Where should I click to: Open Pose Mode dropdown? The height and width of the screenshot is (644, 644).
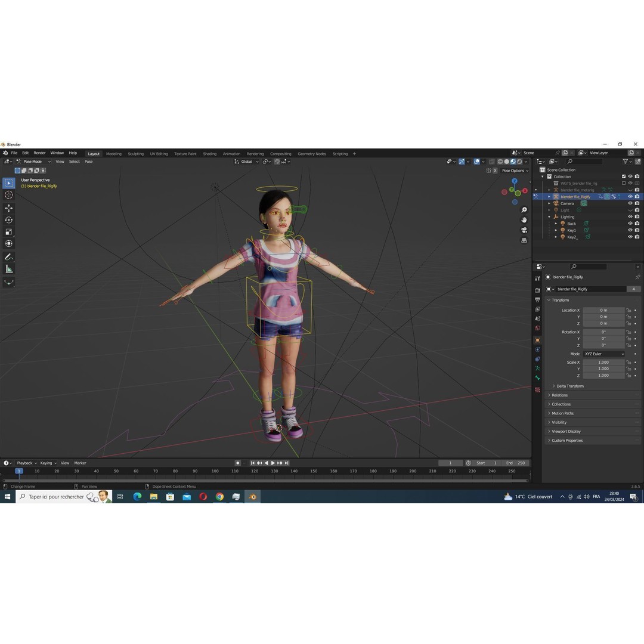(33, 162)
